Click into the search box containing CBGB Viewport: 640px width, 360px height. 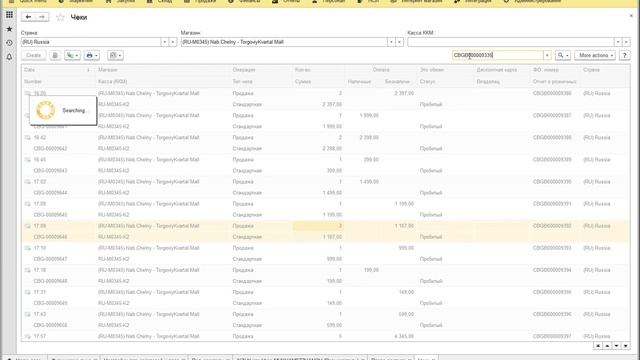pyautogui.click(x=498, y=55)
